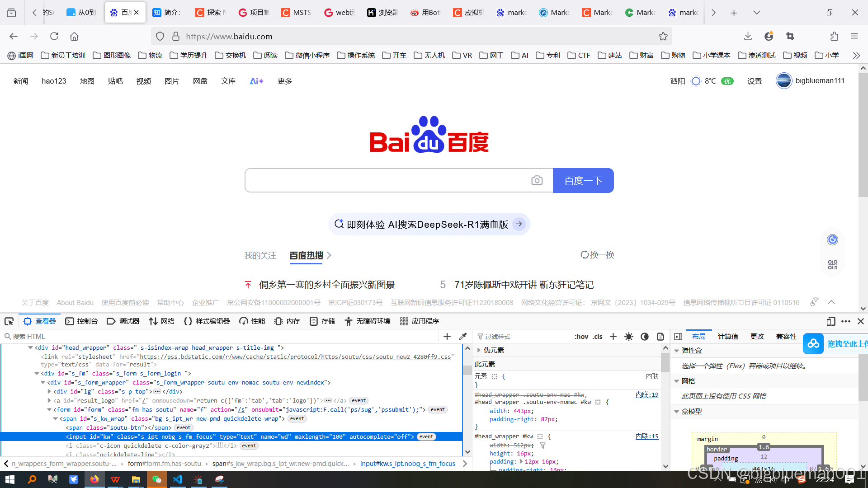Viewport: 868px width, 488px height.
Task: Bookmark this page with star icon
Action: coord(663,36)
